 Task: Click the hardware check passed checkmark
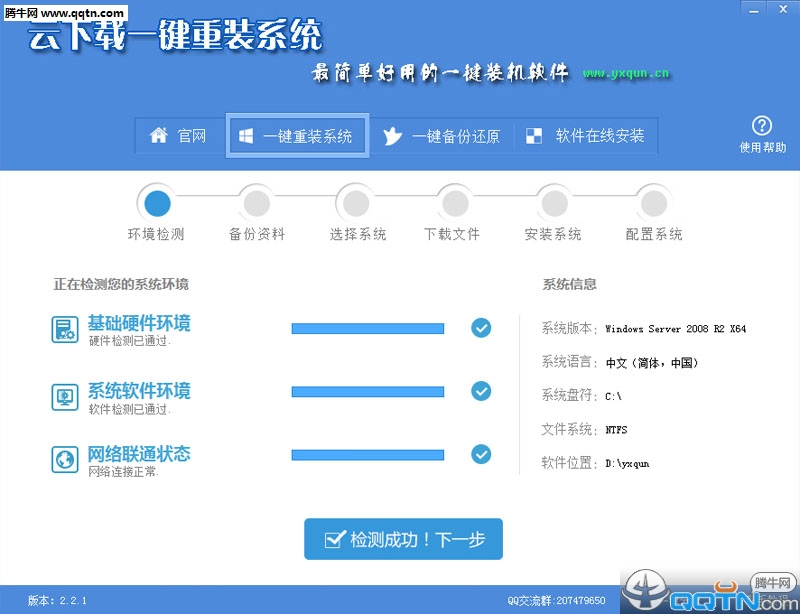pyautogui.click(x=481, y=328)
